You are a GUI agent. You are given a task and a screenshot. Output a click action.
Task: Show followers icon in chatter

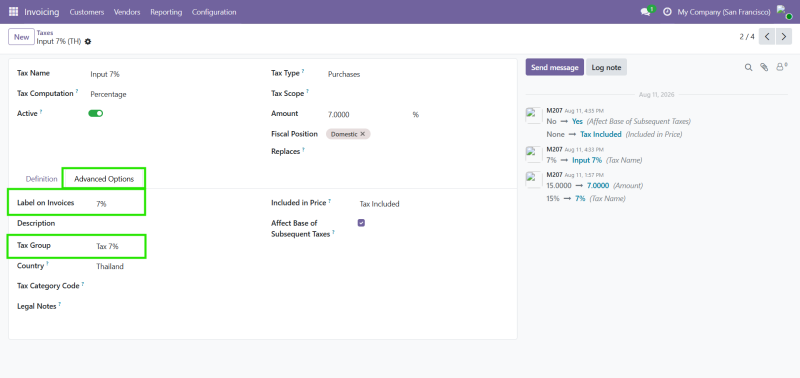pos(781,67)
